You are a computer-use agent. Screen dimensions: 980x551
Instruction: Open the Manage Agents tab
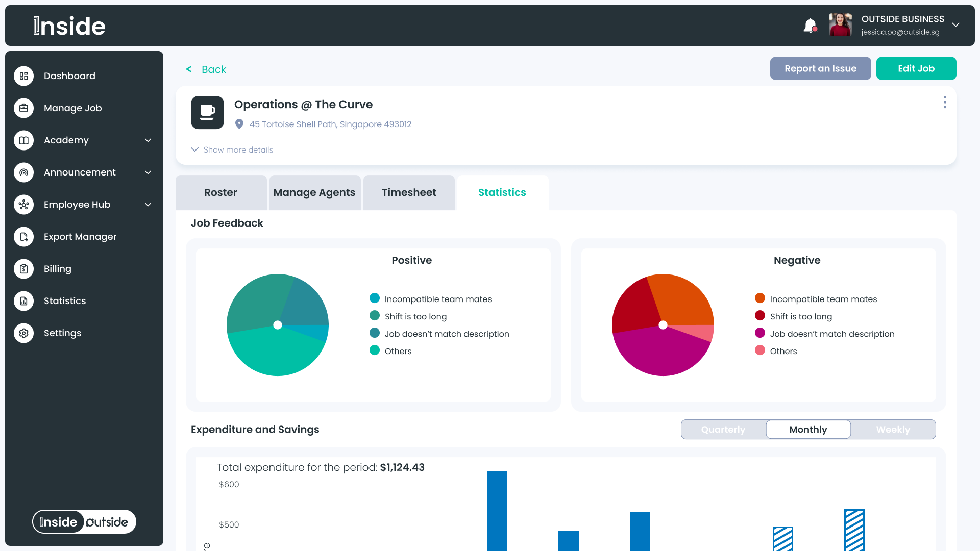[314, 192]
